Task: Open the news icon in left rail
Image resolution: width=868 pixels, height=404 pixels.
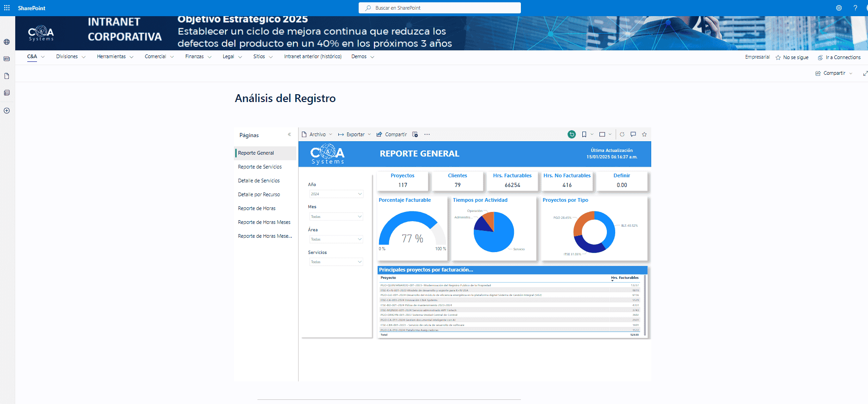Action: tap(7, 59)
